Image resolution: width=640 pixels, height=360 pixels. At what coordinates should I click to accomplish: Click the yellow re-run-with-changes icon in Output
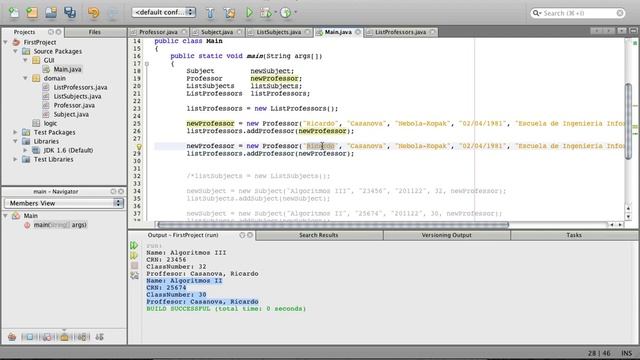(134, 256)
